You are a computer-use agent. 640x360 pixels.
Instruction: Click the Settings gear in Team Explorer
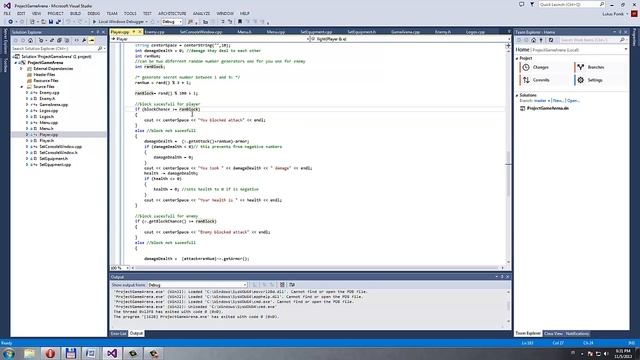tap(581, 80)
